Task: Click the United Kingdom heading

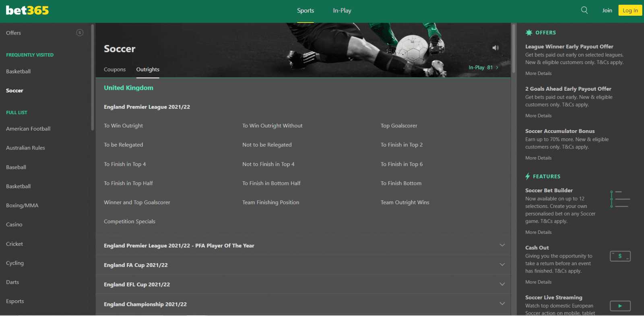Action: click(x=128, y=87)
